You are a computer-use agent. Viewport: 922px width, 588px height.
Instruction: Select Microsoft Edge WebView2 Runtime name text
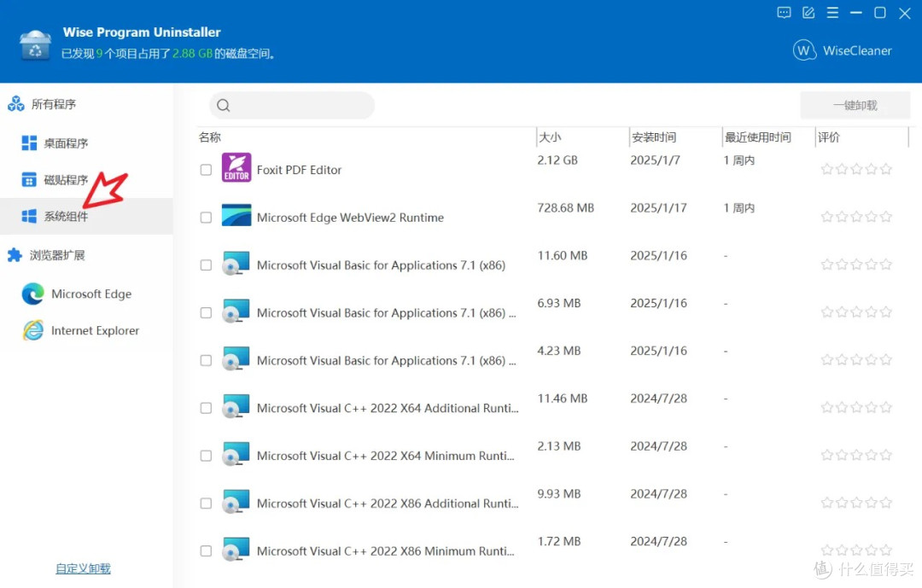click(351, 218)
